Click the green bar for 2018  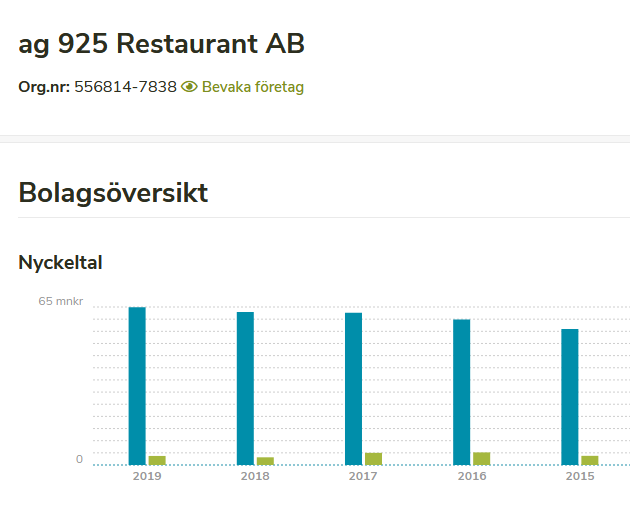[x=265, y=461]
